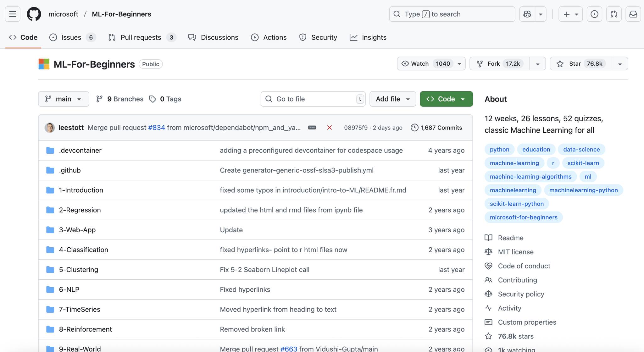Screen dimensions: 644x352
Task: Open the 4-Classification folder
Action: [84, 250]
